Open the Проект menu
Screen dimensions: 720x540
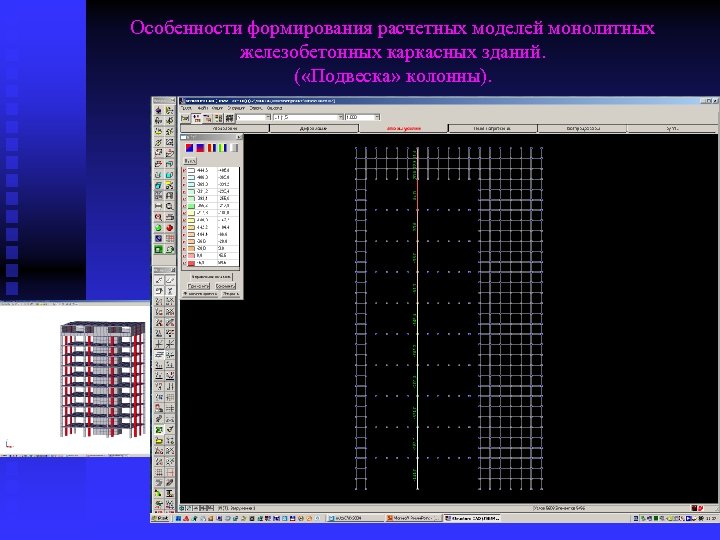click(x=186, y=108)
